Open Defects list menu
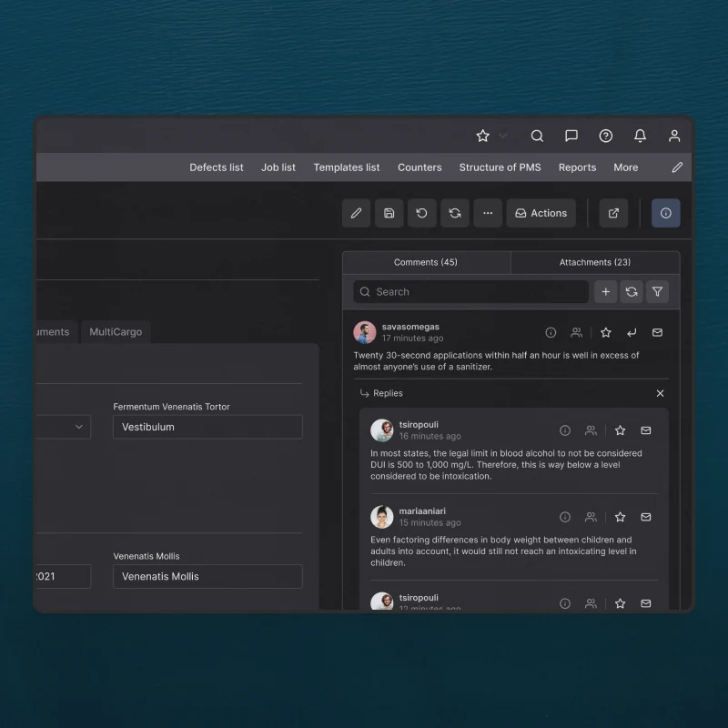This screenshot has width=728, height=728. [x=217, y=167]
